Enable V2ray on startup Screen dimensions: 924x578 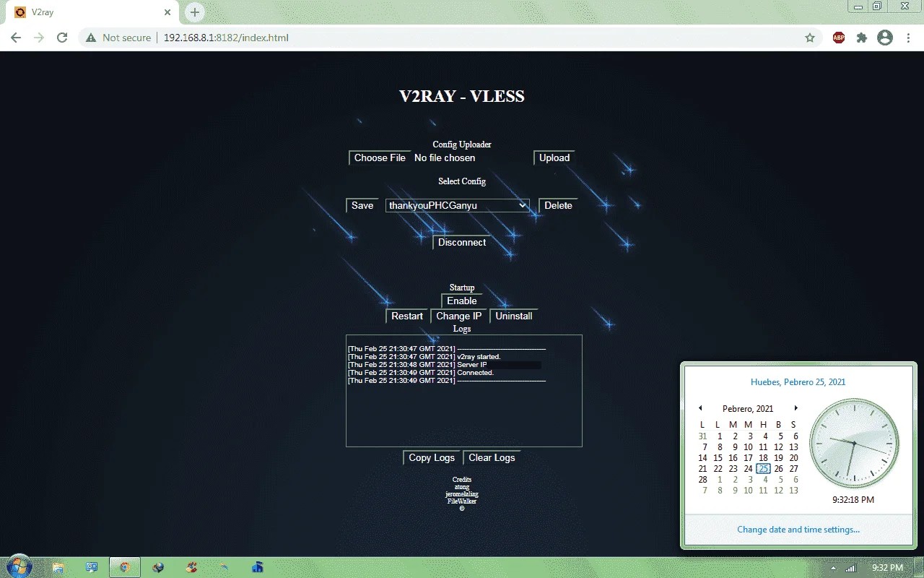(x=462, y=301)
